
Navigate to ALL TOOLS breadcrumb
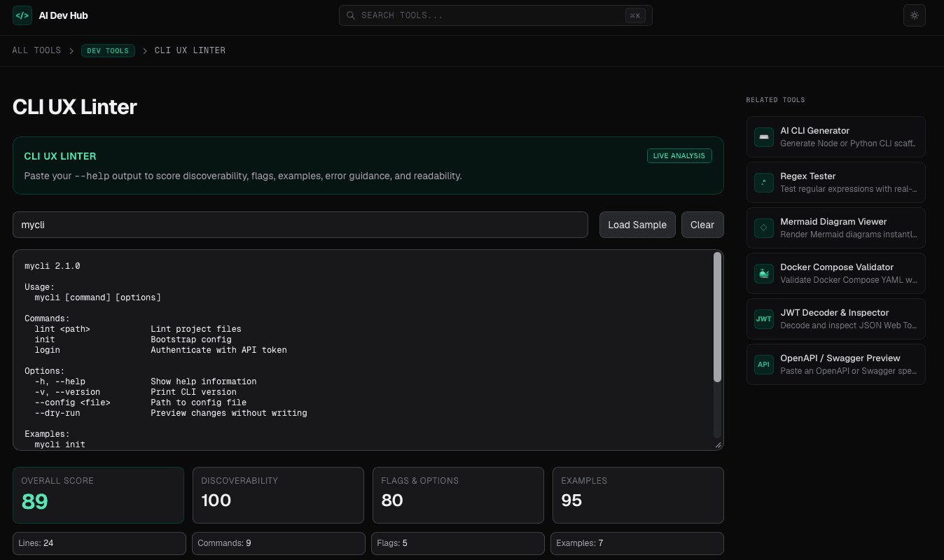pyautogui.click(x=36, y=50)
